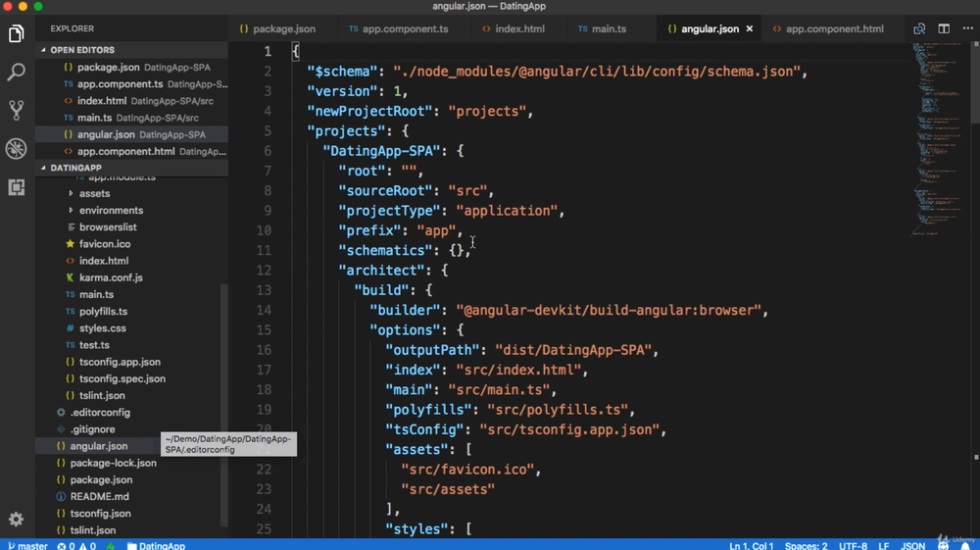
Task: Open the Search view in activity bar
Action: (17, 72)
